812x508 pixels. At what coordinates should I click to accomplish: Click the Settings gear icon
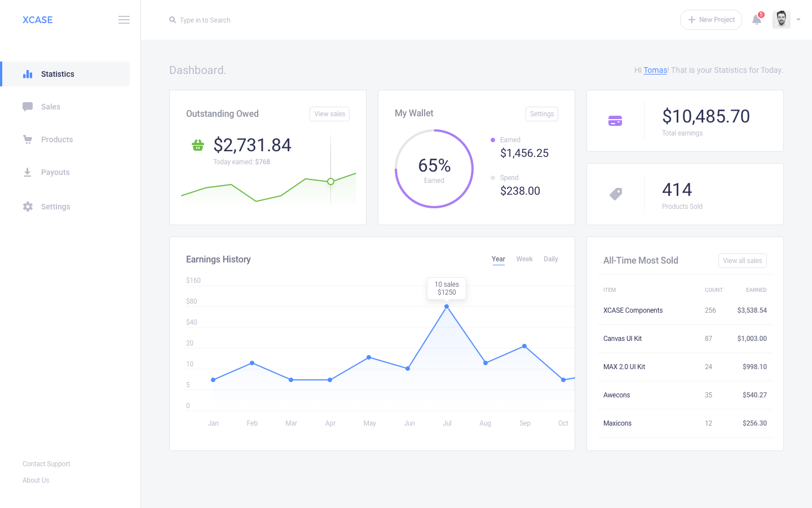(x=28, y=207)
